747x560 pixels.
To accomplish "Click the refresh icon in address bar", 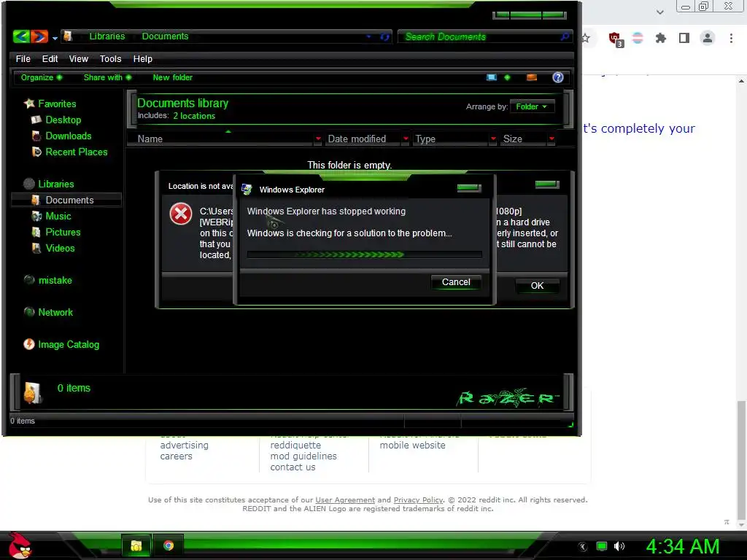I will (384, 36).
